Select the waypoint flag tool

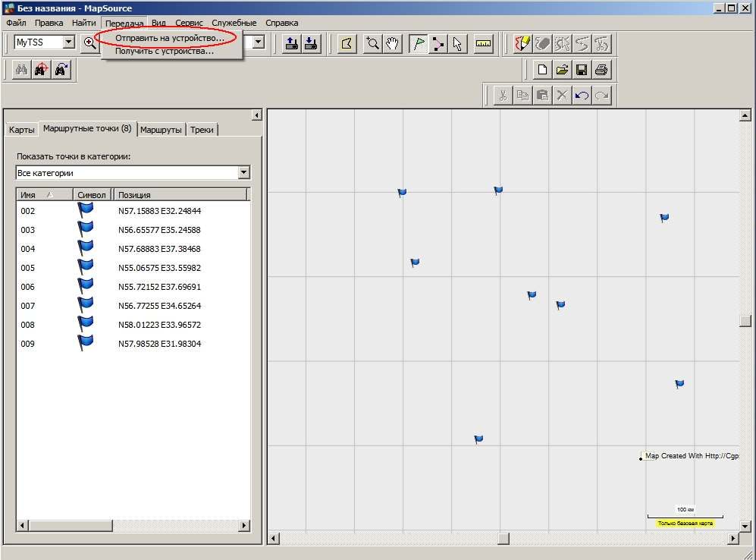418,43
